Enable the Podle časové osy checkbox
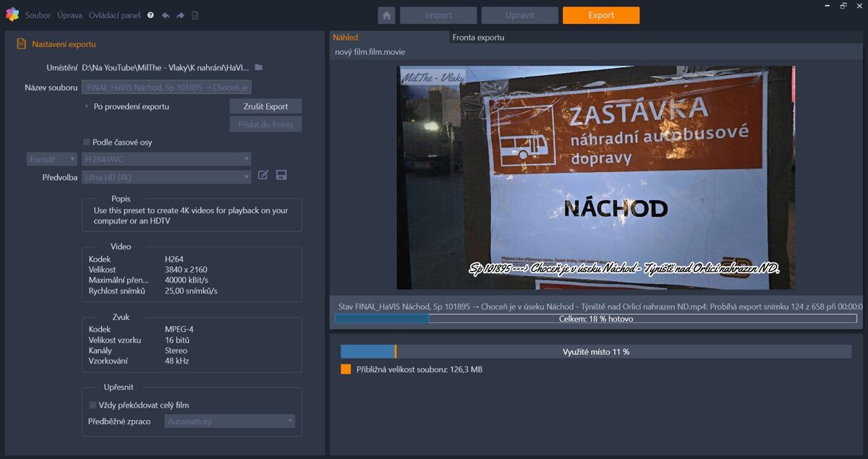 (x=86, y=142)
